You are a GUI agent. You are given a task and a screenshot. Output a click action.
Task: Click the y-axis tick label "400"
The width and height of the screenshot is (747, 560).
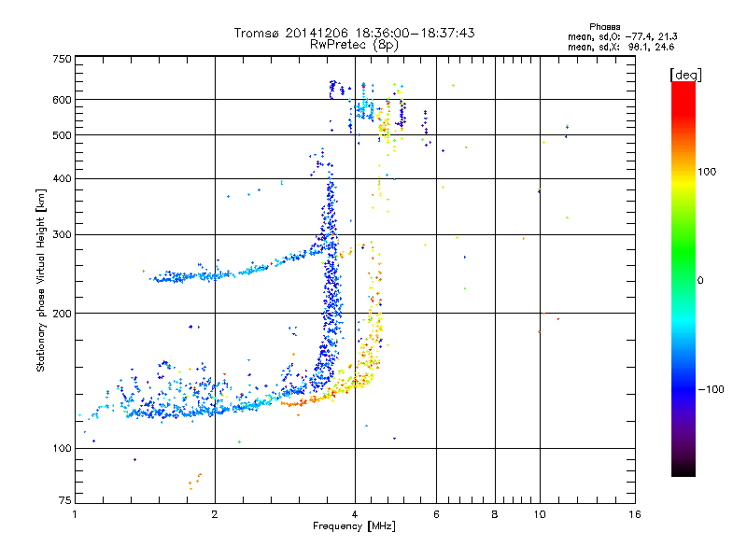(x=62, y=178)
